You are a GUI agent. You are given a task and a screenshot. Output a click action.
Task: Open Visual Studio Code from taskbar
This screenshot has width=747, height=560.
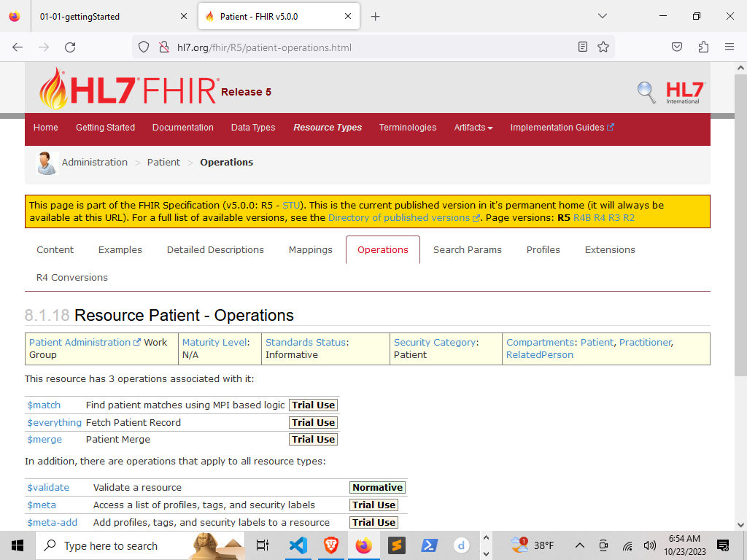[x=298, y=545]
